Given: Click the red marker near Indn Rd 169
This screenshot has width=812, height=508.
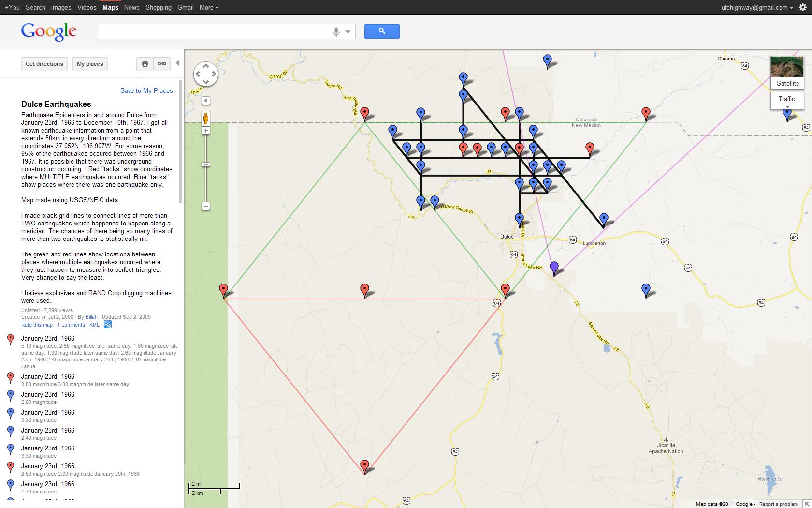Looking at the screenshot, I should tap(365, 114).
